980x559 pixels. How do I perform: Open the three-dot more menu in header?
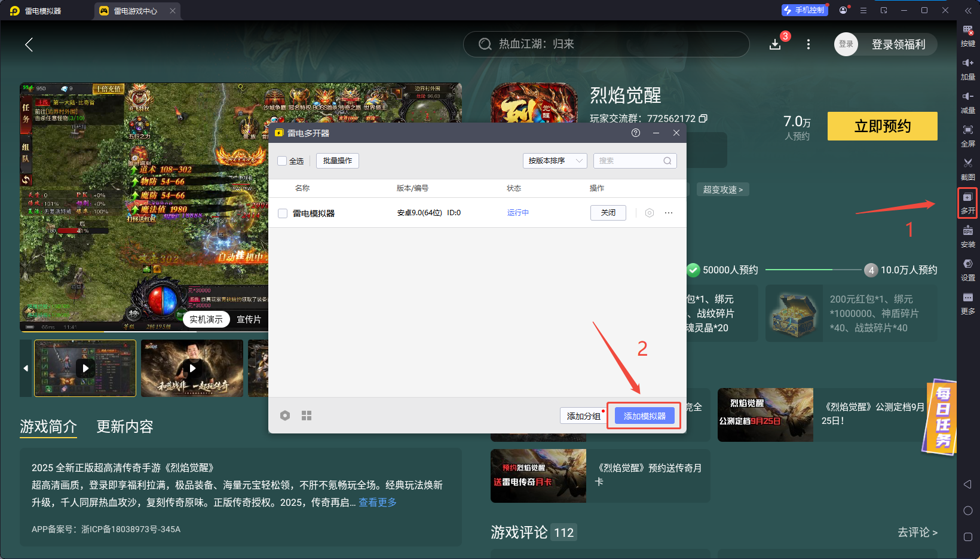808,44
